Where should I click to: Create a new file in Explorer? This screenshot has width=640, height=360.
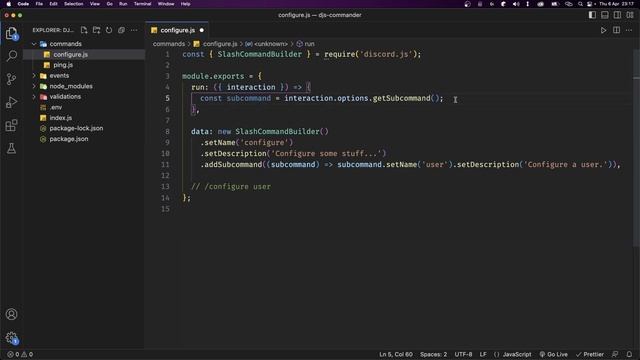pyautogui.click(x=84, y=30)
